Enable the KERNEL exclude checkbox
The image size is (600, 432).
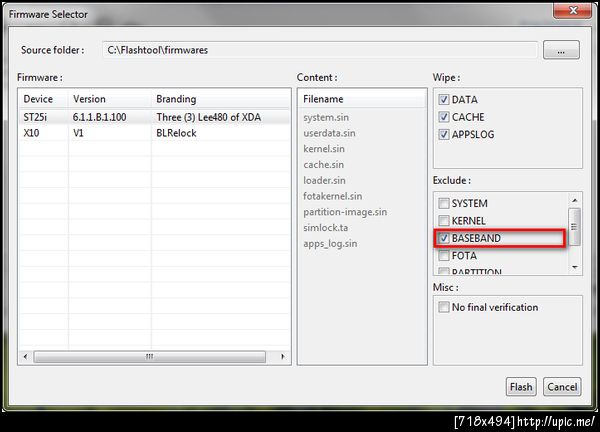(443, 221)
